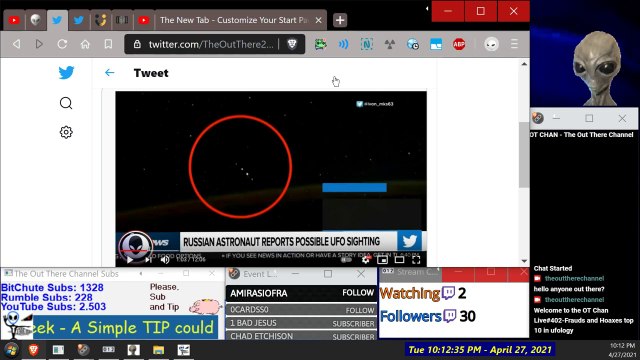
Task: Enable miniplayer mode on the video
Action: pyautogui.click(x=382, y=260)
